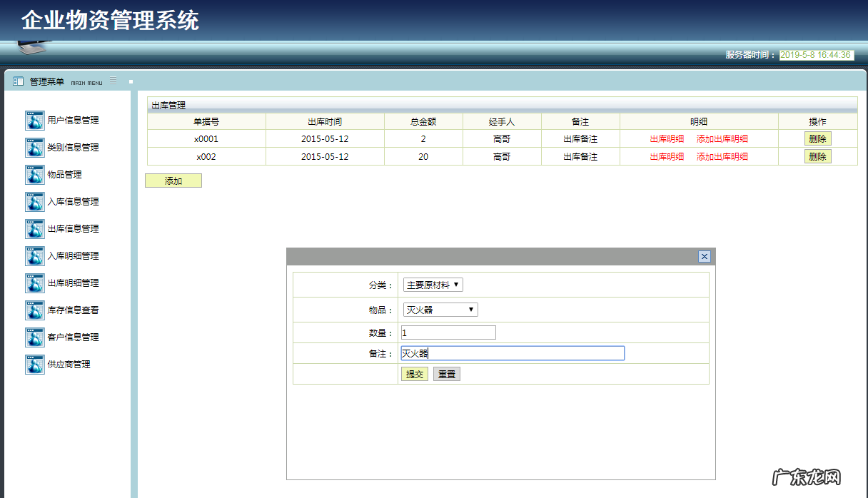
Task: Click the menu collapse icon beside 管理菜单
Action: (x=112, y=81)
